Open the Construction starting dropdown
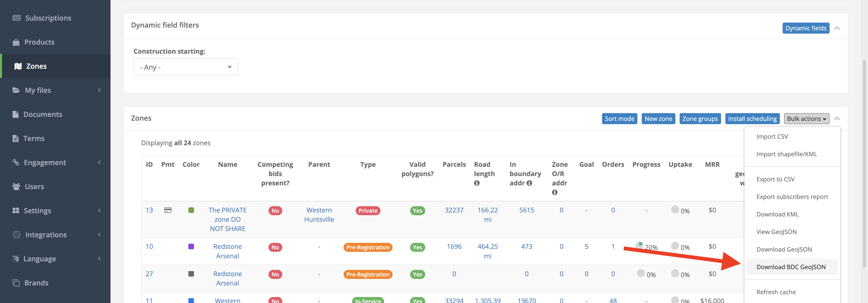This screenshot has height=303, width=868. click(x=186, y=67)
